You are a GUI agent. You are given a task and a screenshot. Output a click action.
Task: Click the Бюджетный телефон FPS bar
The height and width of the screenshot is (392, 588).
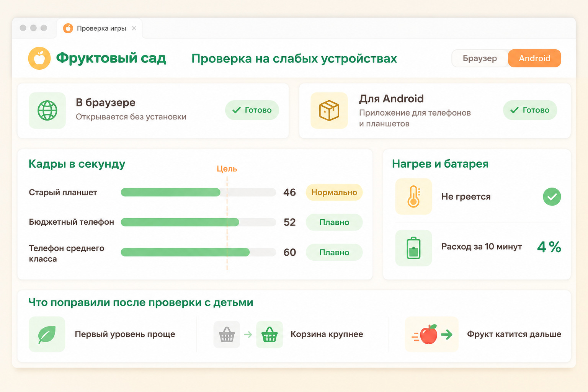pos(198,222)
